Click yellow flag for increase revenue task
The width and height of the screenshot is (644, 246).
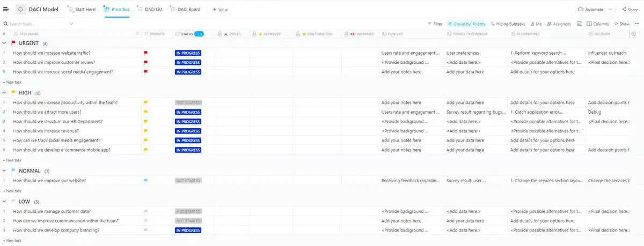point(145,131)
